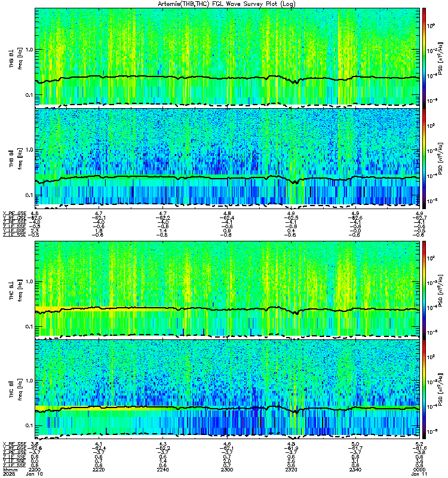Click the 5.2 X_RE_GSE value under the THC panels
The height and width of the screenshot is (478, 448).
pyautogui.click(x=420, y=444)
